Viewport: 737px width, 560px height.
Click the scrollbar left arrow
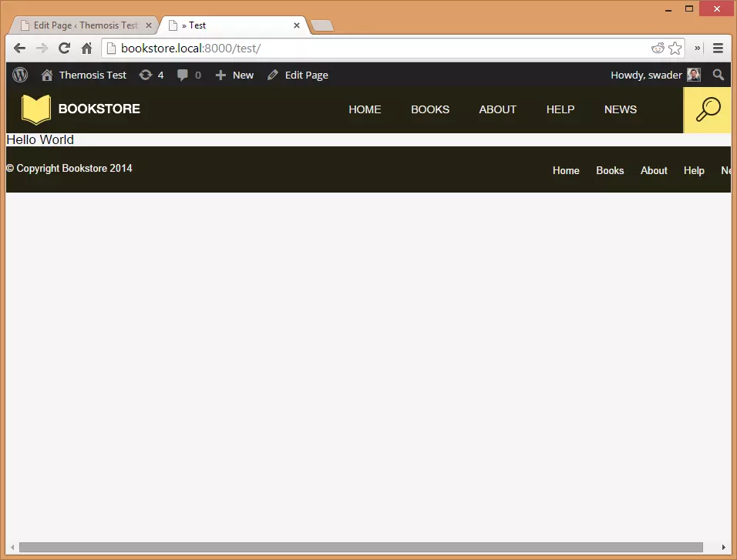(x=12, y=548)
